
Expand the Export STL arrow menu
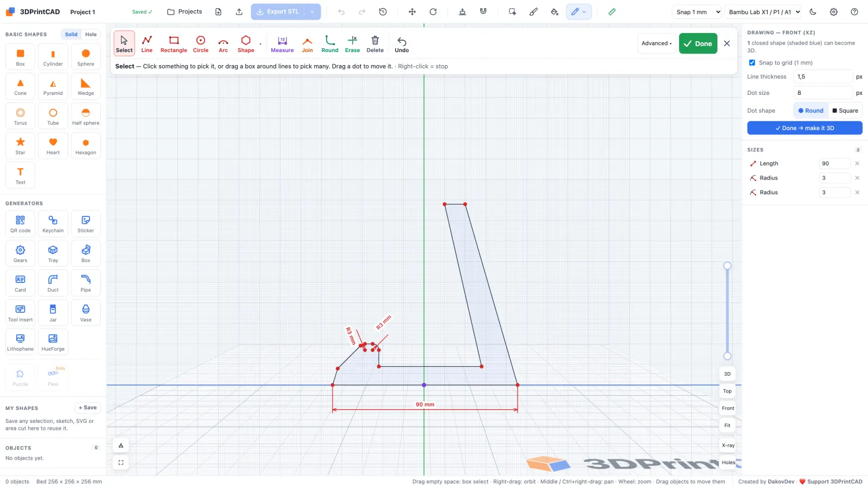point(312,11)
